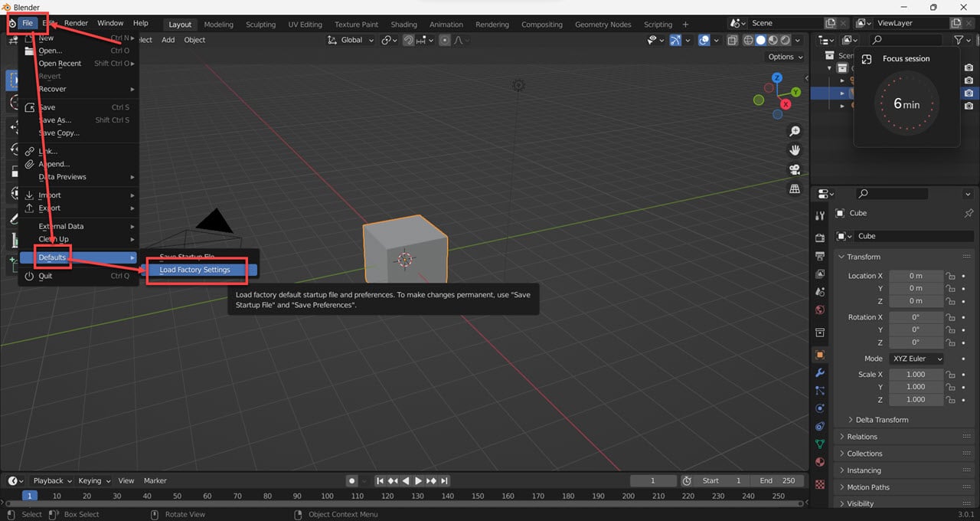980x521 pixels.
Task: Open the viewport Options button
Action: [x=785, y=57]
